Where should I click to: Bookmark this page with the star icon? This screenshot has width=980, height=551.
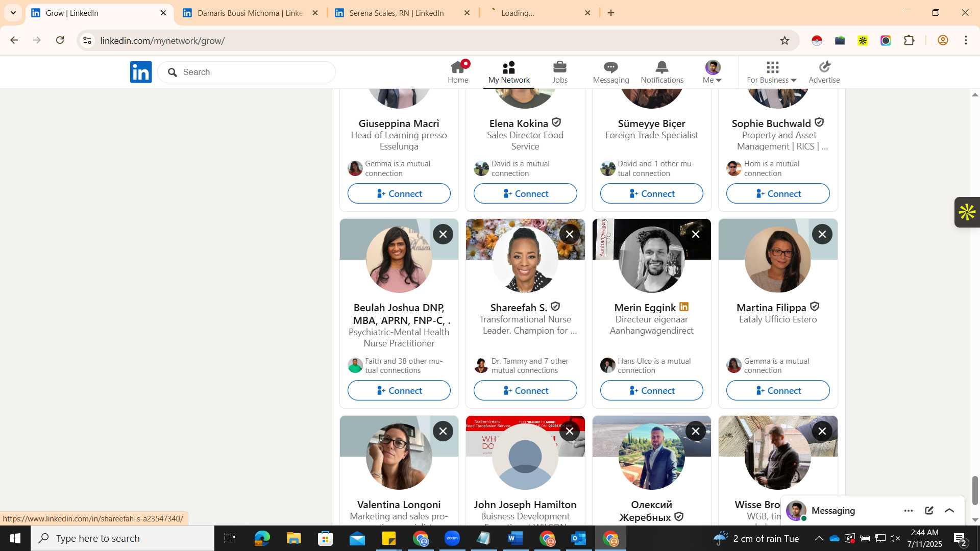pyautogui.click(x=785, y=40)
